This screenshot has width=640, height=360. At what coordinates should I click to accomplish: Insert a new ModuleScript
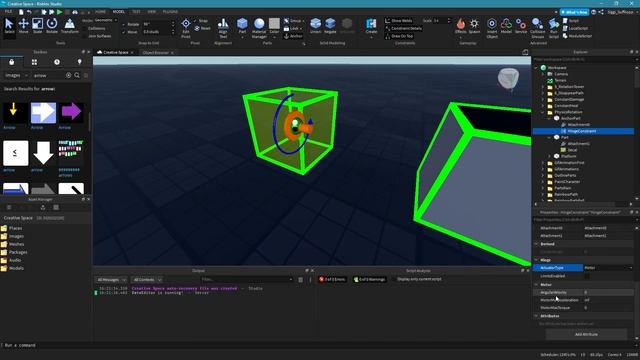577,36
